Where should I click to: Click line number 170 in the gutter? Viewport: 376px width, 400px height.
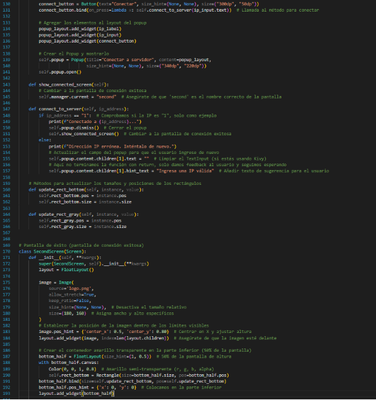pyautogui.click(x=7, y=251)
